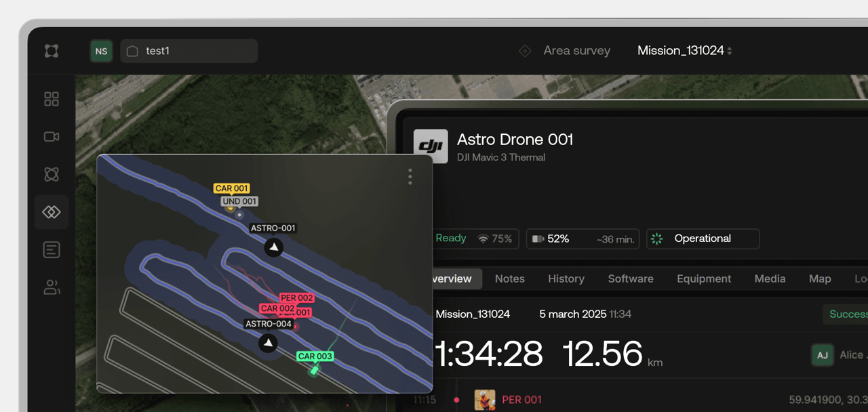The height and width of the screenshot is (412, 868).
Task: Open the users sidebar icon
Action: coord(52,287)
